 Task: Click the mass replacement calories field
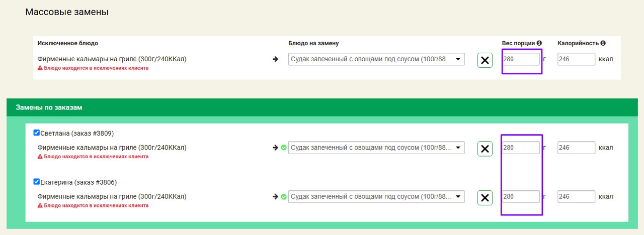(576, 59)
